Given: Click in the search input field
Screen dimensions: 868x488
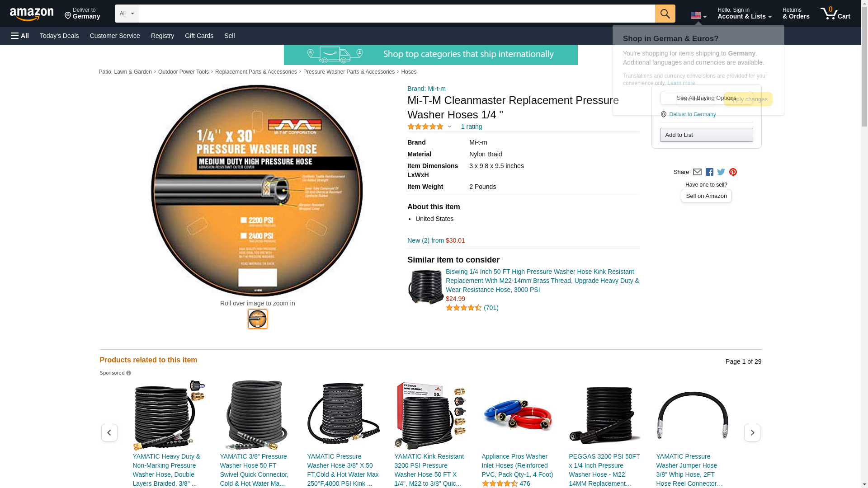Looking at the screenshot, I should pyautogui.click(x=396, y=14).
